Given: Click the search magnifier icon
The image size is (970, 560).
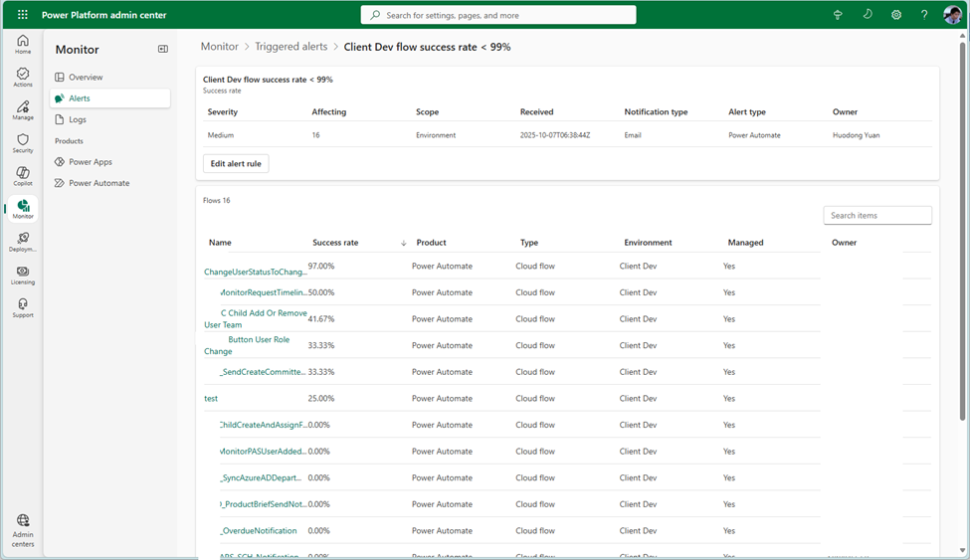Looking at the screenshot, I should coord(375,15).
